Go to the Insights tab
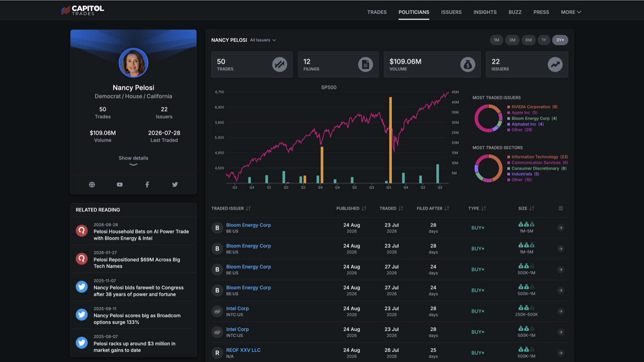The image size is (644, 362). (x=485, y=12)
